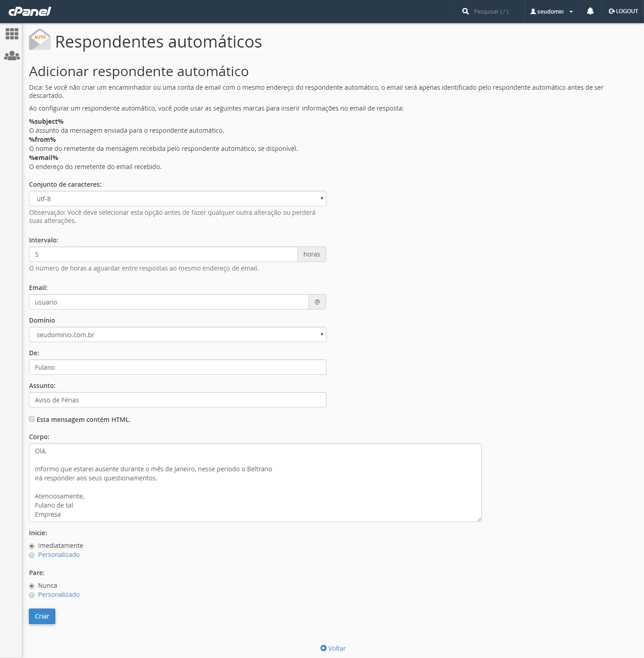Expand the seudomin user menu caret
644x658 pixels.
(x=571, y=12)
